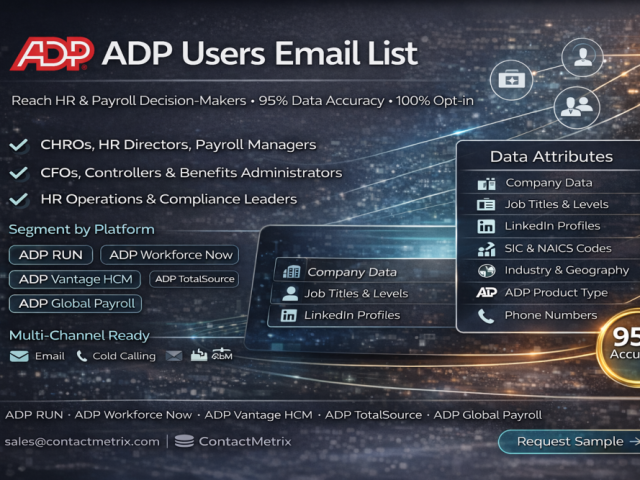This screenshot has height=480, width=640.
Task: Click the Segment by Platform heading
Action: point(82,230)
